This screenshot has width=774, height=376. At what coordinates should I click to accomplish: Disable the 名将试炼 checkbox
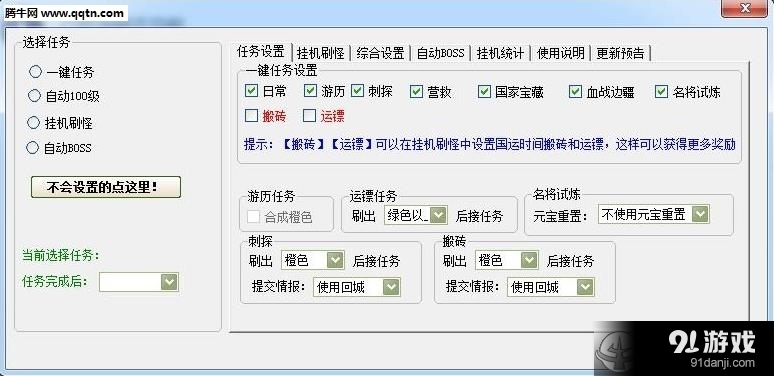pos(661,91)
